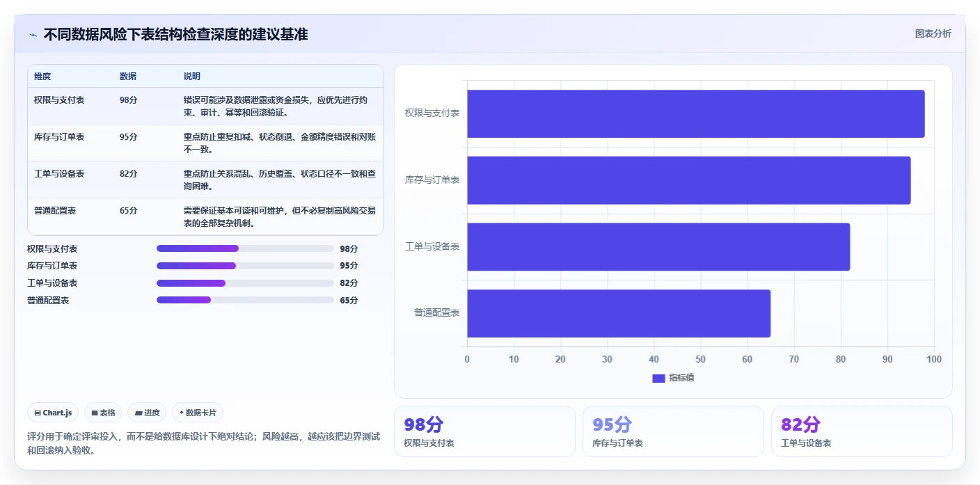This screenshot has height=485, width=980.
Task: Click the 库存与订单表 label in the progress list
Action: pyautogui.click(x=52, y=266)
